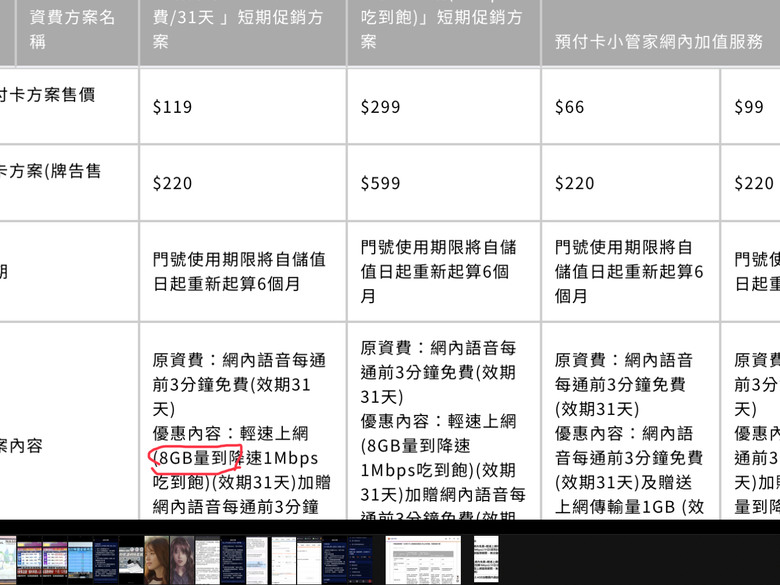Open the side-profile woman portrait thumbnail
Screen dimensions: 780x585
(x=157, y=560)
